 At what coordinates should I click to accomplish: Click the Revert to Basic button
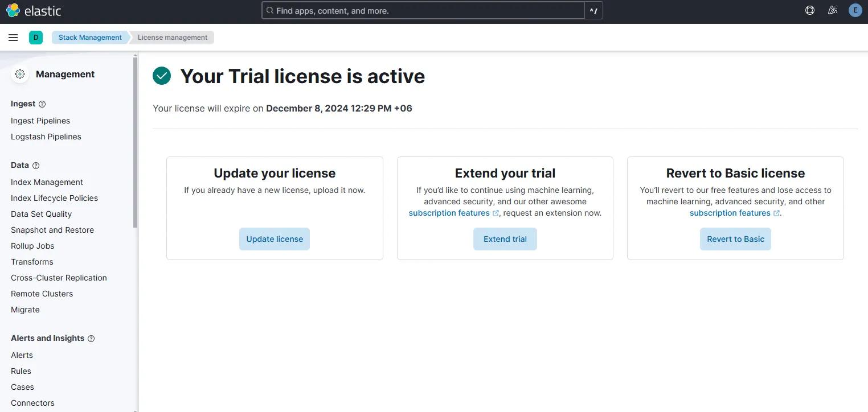735,239
